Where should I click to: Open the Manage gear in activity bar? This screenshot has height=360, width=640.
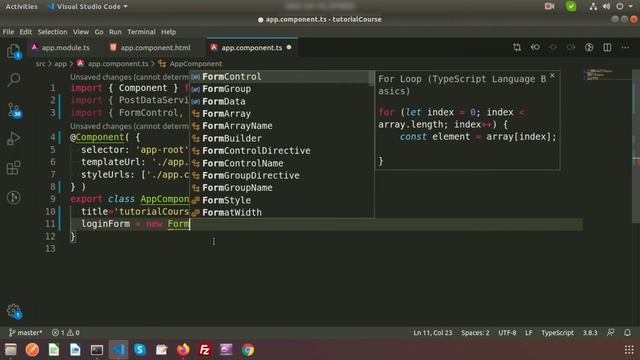(14, 311)
